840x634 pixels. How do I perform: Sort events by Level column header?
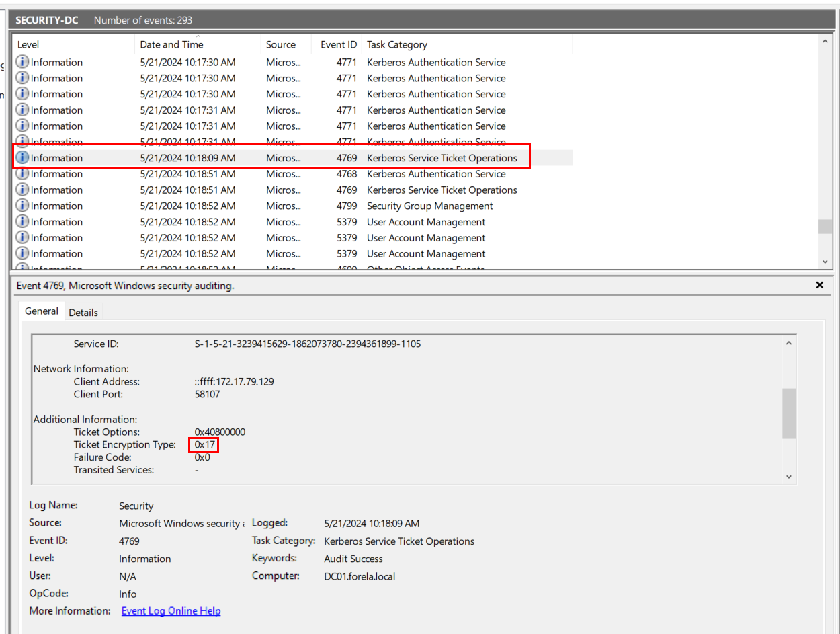point(28,45)
